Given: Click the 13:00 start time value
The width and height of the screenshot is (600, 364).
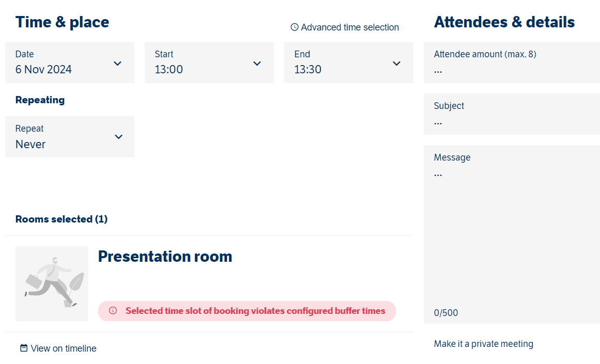Looking at the screenshot, I should pyautogui.click(x=169, y=69).
